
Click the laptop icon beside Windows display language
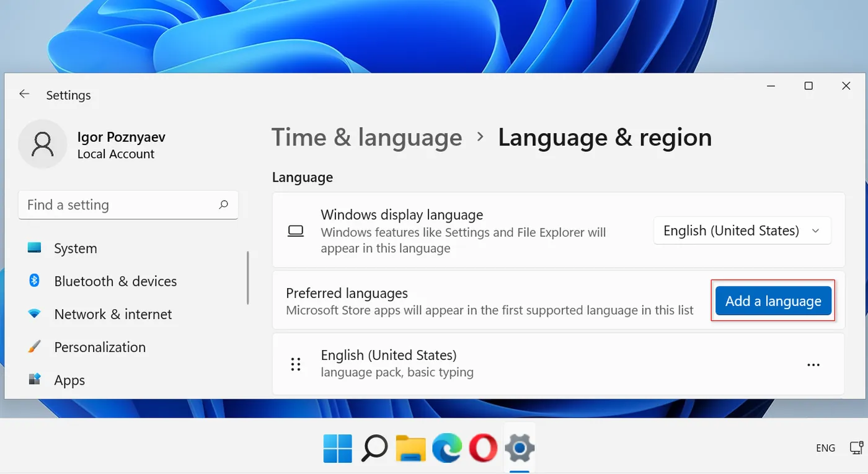point(296,231)
